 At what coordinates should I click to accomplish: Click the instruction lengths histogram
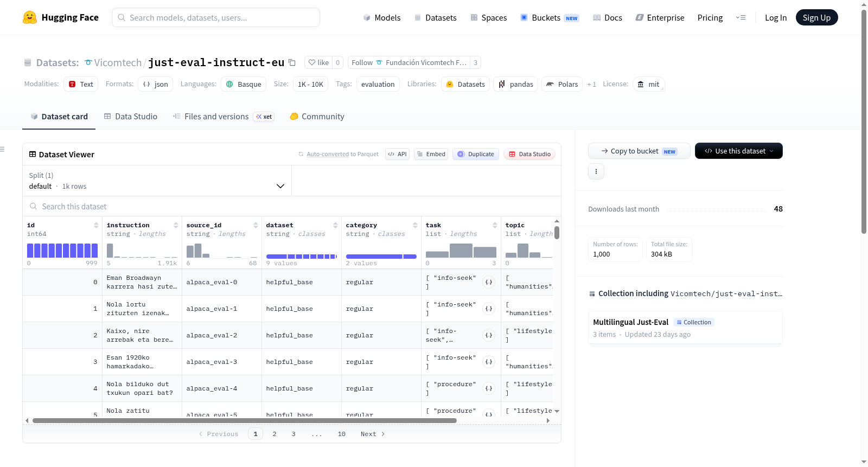point(142,251)
